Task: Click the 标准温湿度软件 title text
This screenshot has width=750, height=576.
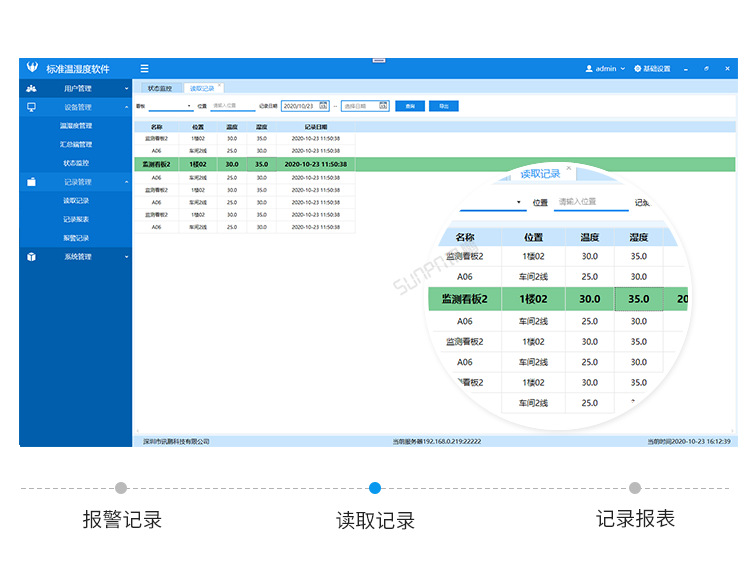Action: point(78,69)
